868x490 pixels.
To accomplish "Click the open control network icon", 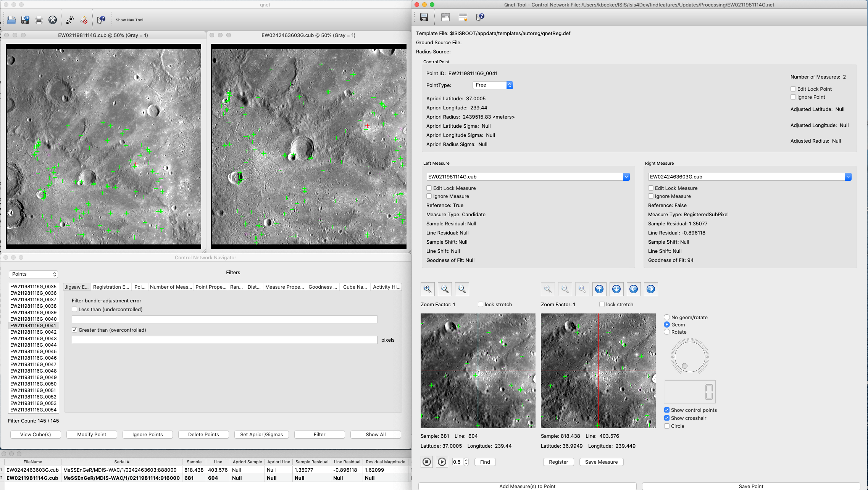I will [11, 20].
